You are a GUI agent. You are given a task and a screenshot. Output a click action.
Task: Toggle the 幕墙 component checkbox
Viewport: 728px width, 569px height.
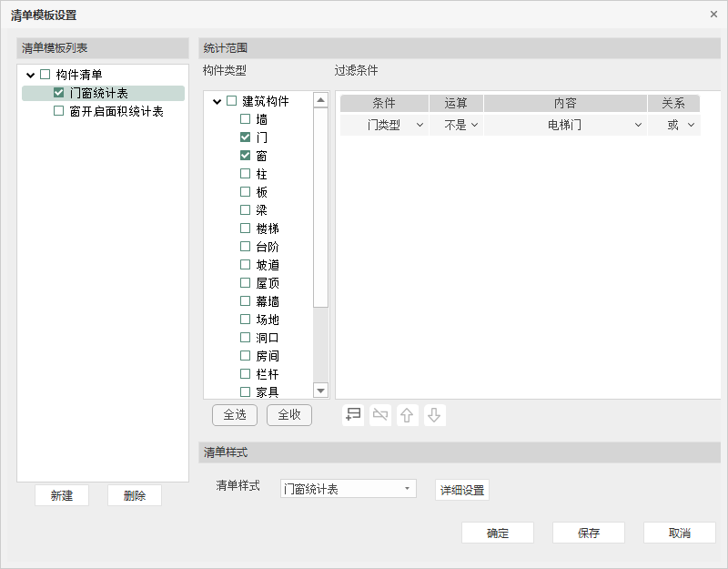pyautogui.click(x=245, y=300)
